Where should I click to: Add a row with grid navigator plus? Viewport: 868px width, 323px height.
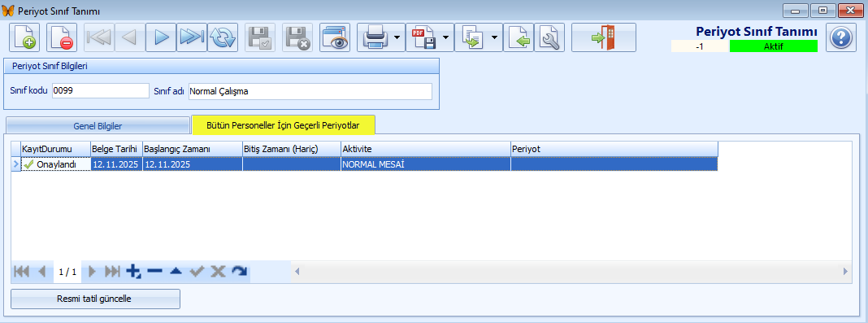[x=133, y=272]
